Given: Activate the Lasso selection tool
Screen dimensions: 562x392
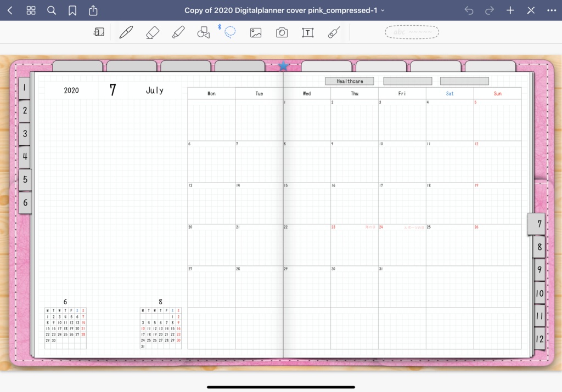Looking at the screenshot, I should pos(230,32).
